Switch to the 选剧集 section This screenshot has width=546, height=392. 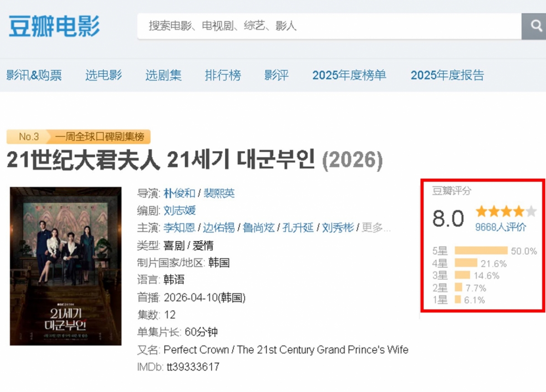[x=163, y=75]
